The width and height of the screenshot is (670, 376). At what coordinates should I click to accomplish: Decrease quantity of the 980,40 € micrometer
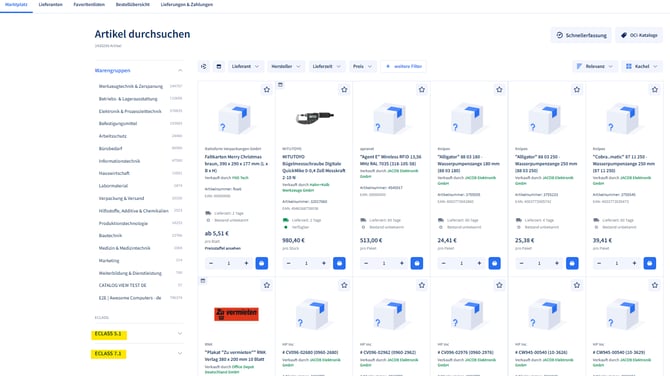click(288, 263)
